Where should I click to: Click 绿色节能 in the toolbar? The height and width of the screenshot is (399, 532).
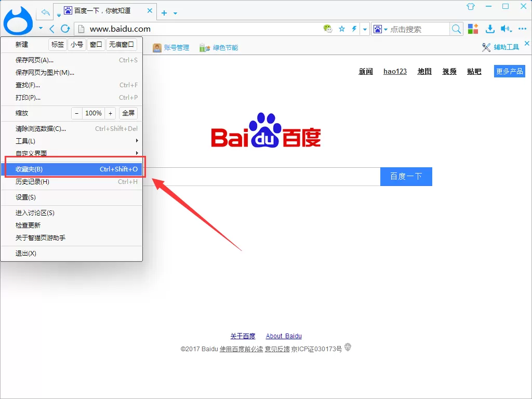219,47
